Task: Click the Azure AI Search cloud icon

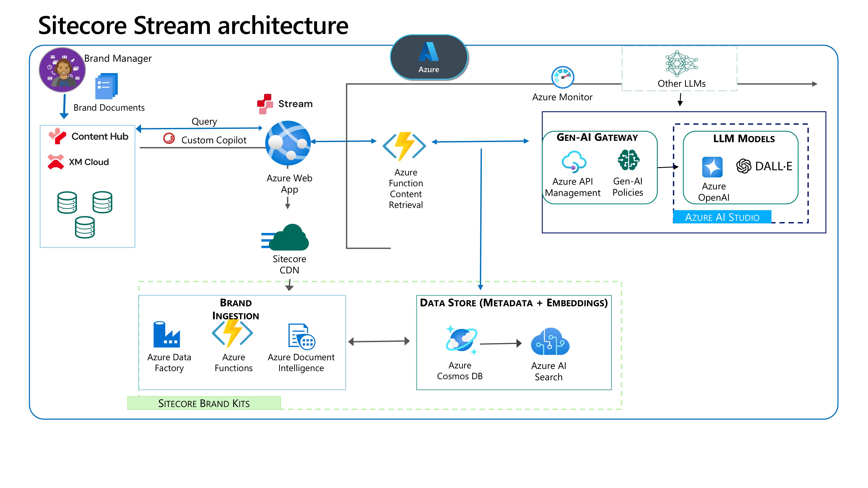Action: pos(550,342)
